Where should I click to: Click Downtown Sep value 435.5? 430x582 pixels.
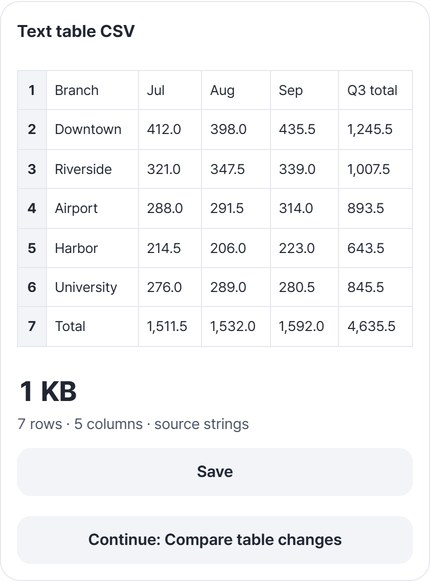[x=304, y=130]
